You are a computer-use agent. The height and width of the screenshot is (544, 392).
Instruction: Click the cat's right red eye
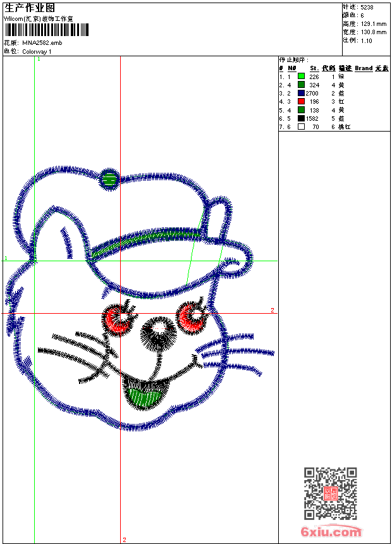coord(192,317)
